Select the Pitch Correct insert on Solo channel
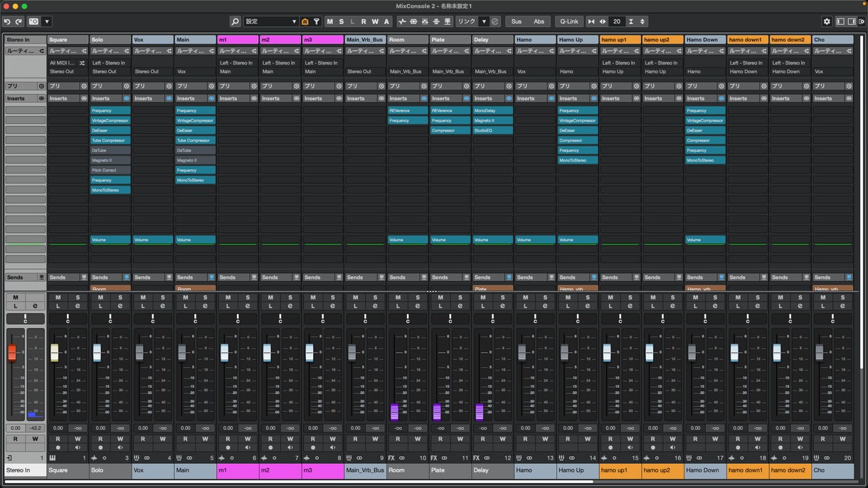 (110, 171)
